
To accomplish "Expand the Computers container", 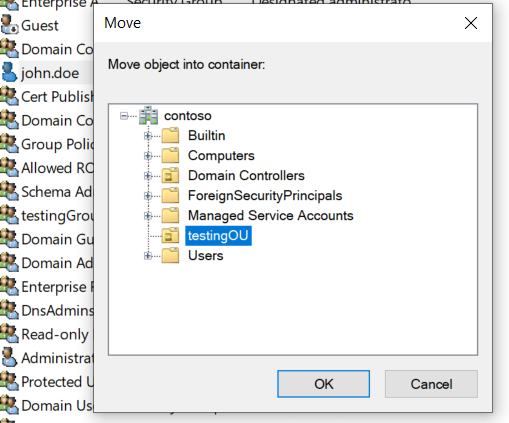I will (148, 156).
